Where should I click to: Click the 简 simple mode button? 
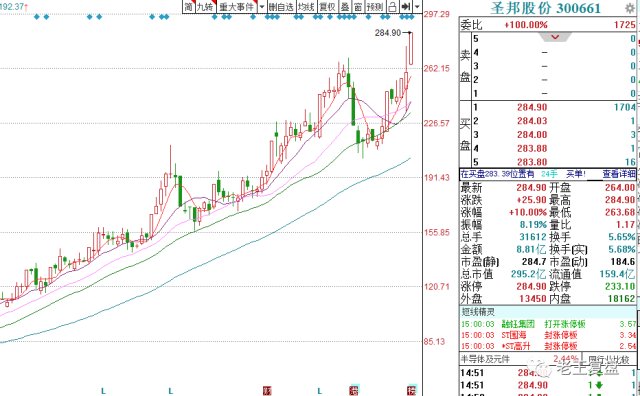[x=188, y=7]
